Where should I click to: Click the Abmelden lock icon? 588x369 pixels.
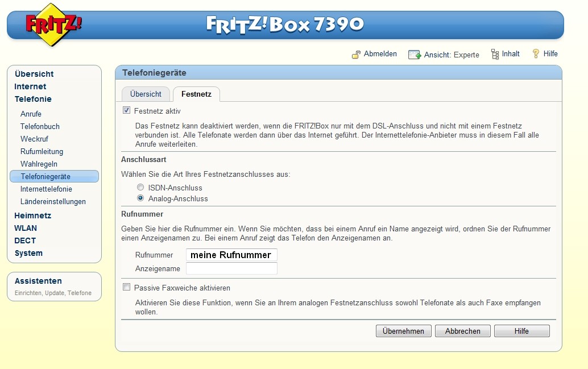(356, 55)
